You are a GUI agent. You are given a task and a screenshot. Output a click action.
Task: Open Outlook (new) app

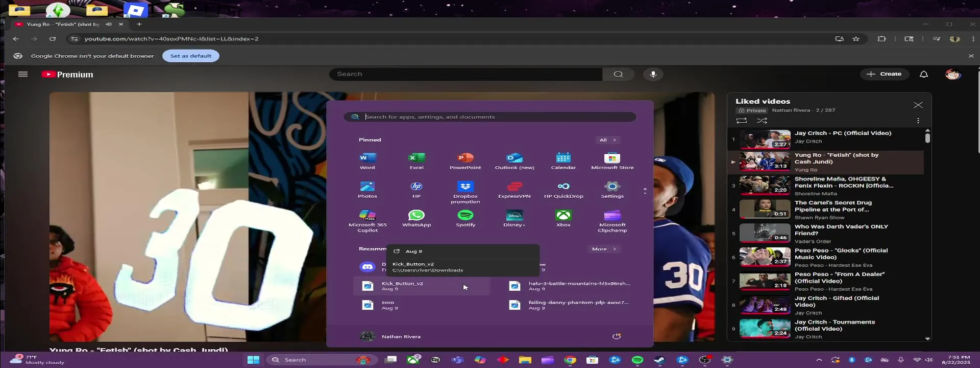[x=514, y=160]
